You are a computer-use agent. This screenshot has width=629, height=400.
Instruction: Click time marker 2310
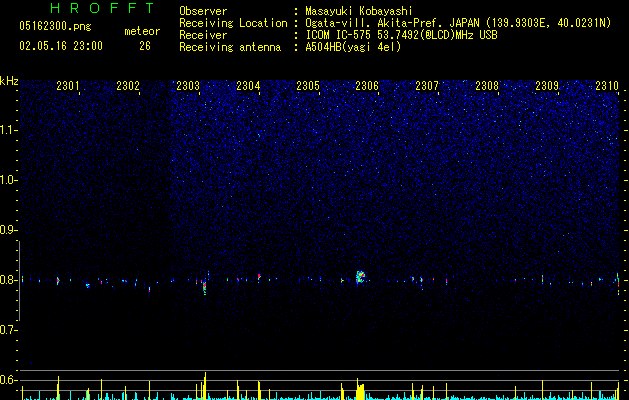point(607,85)
